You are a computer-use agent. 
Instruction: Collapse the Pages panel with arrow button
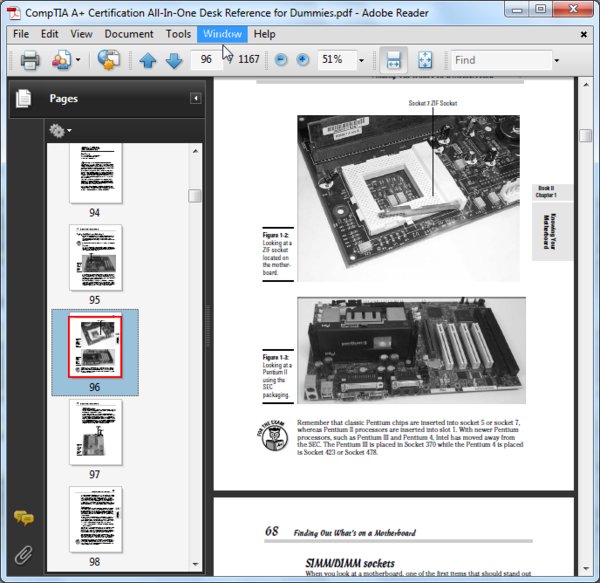pos(196,98)
